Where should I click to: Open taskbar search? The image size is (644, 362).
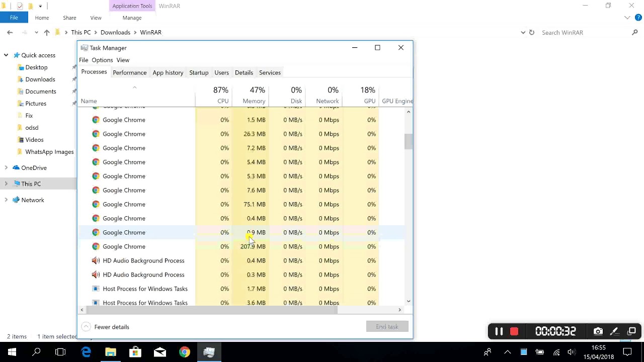click(36, 352)
